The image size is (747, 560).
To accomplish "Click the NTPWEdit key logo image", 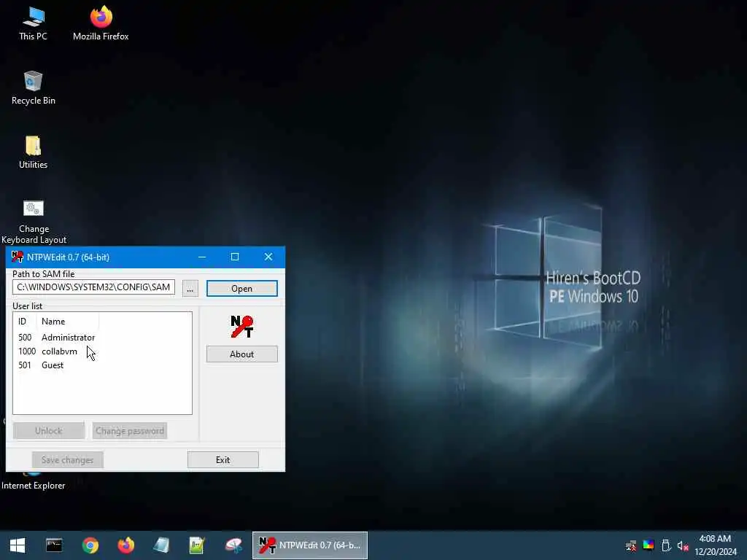I will pyautogui.click(x=242, y=327).
